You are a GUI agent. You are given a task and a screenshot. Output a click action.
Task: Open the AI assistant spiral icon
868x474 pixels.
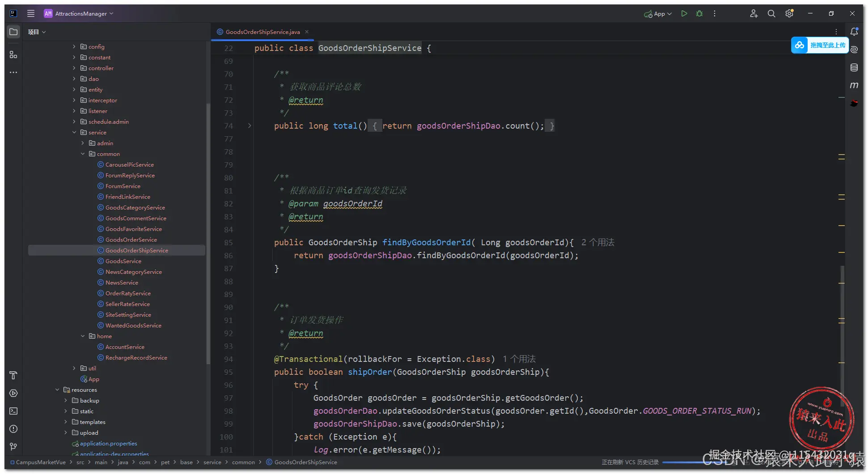[854, 49]
